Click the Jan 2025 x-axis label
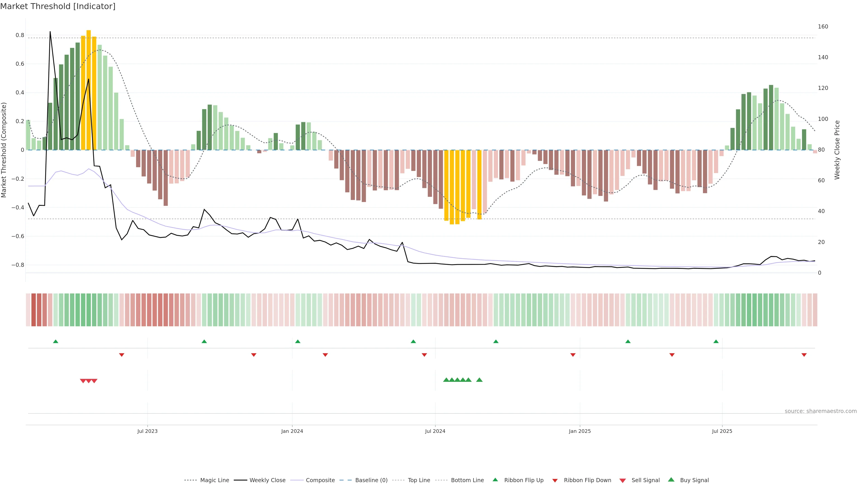 (580, 431)
